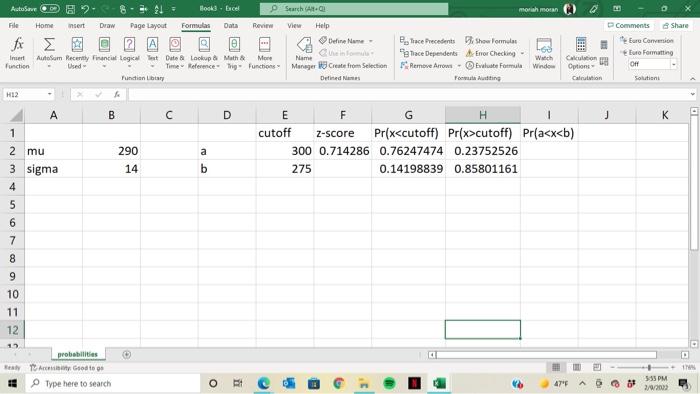Open Recently Used functions
Viewport: 700px width, 394px height.
click(77, 53)
